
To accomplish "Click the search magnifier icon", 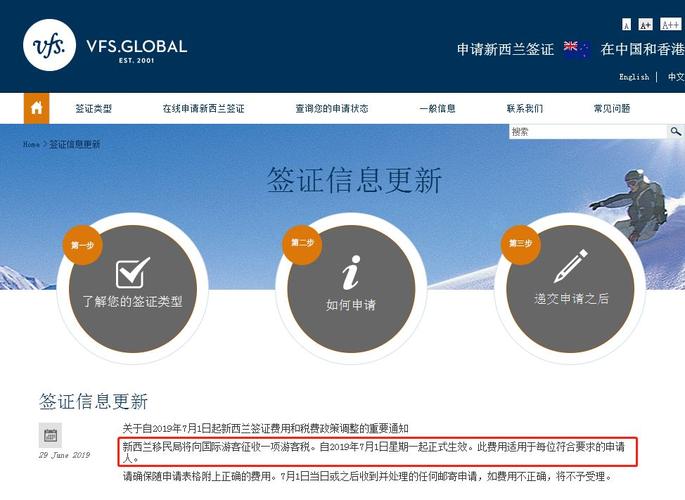I will click(675, 131).
